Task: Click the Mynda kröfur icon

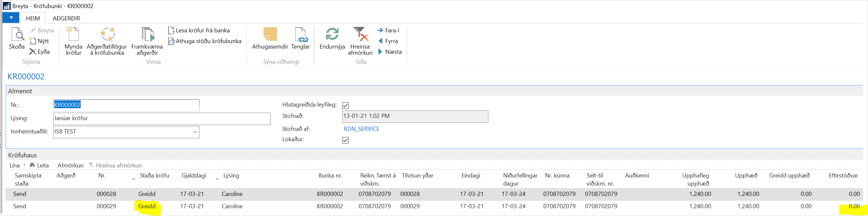Action: [73, 35]
